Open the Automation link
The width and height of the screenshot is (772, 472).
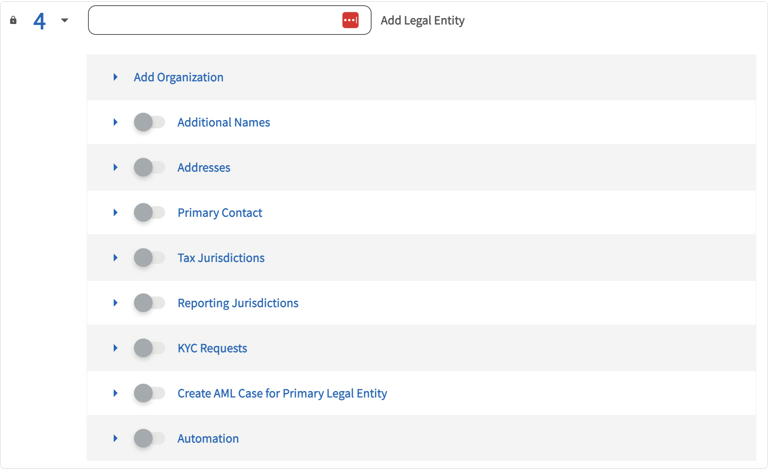(x=208, y=439)
